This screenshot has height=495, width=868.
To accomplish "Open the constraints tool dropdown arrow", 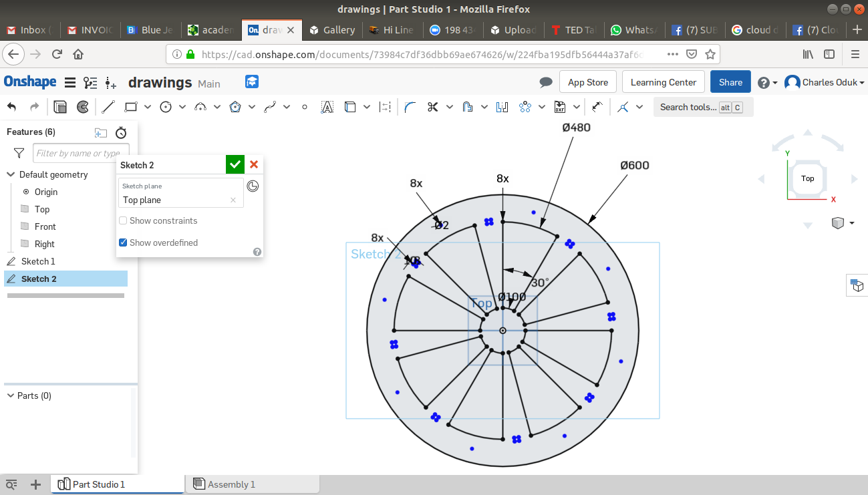I will point(639,107).
